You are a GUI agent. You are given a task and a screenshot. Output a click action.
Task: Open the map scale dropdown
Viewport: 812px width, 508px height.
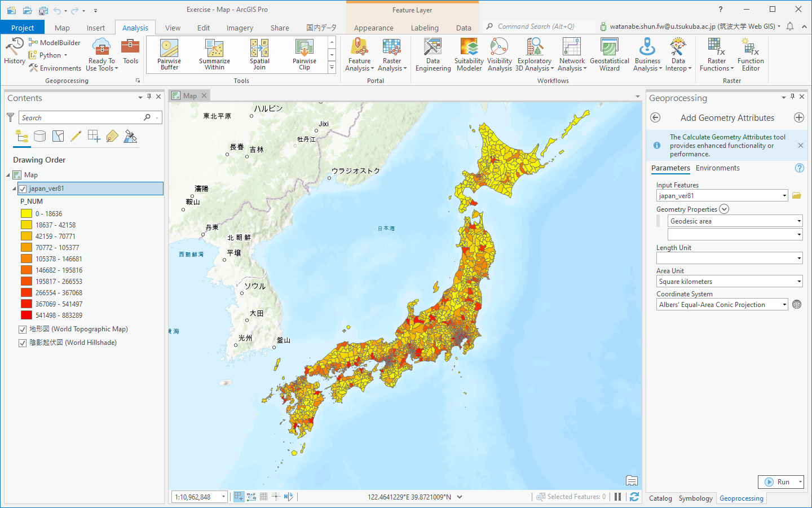tap(223, 497)
